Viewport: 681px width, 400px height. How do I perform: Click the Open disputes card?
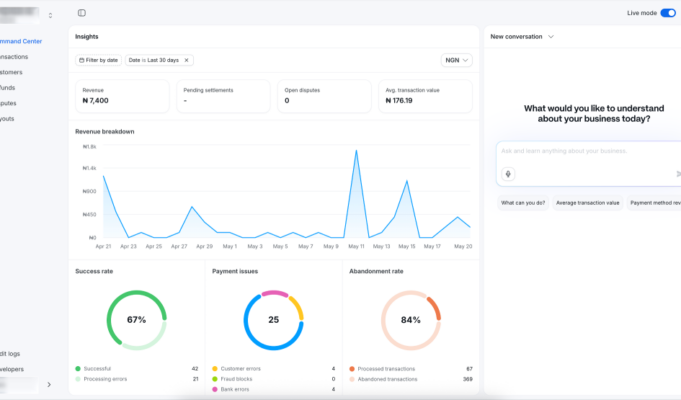(x=324, y=96)
